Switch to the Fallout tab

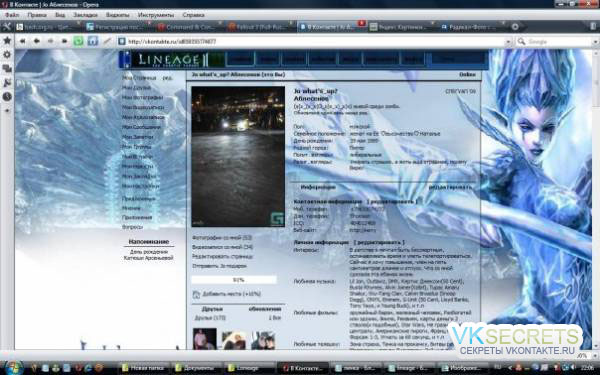click(x=261, y=27)
